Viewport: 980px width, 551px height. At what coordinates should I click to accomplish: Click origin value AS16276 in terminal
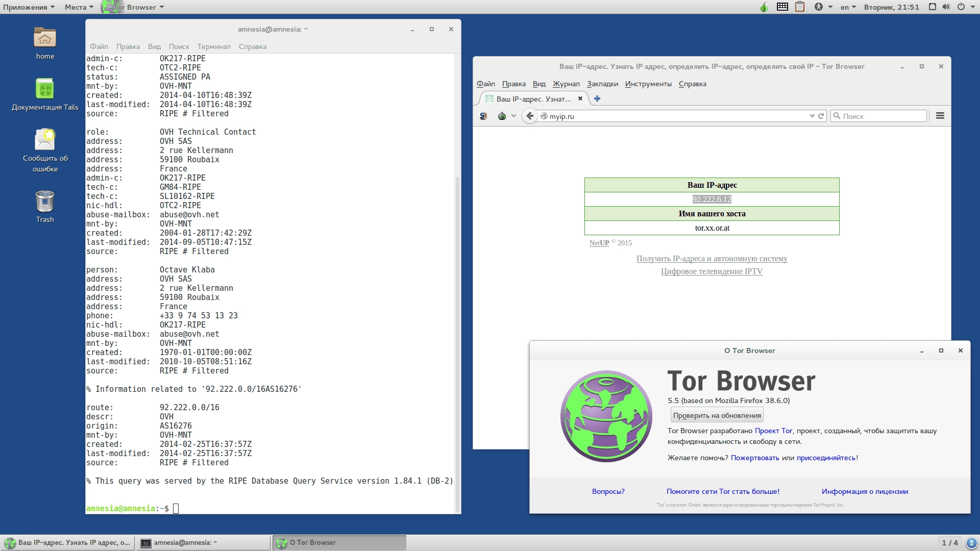[176, 426]
